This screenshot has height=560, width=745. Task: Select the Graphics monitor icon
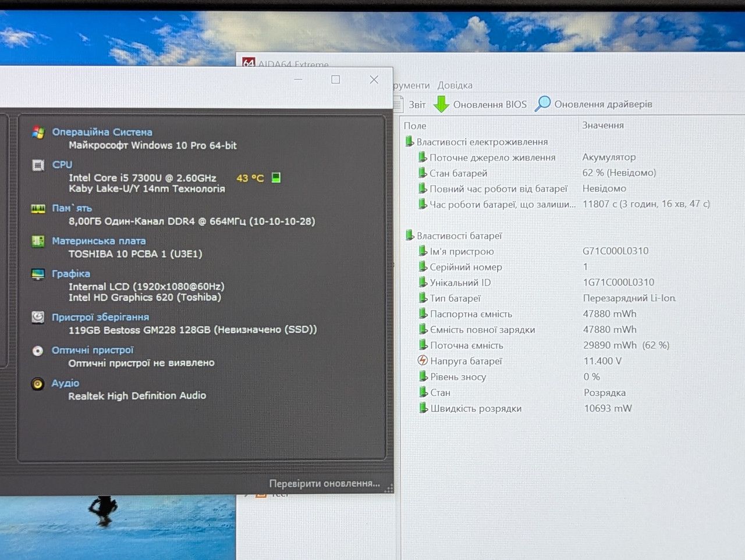coord(38,274)
